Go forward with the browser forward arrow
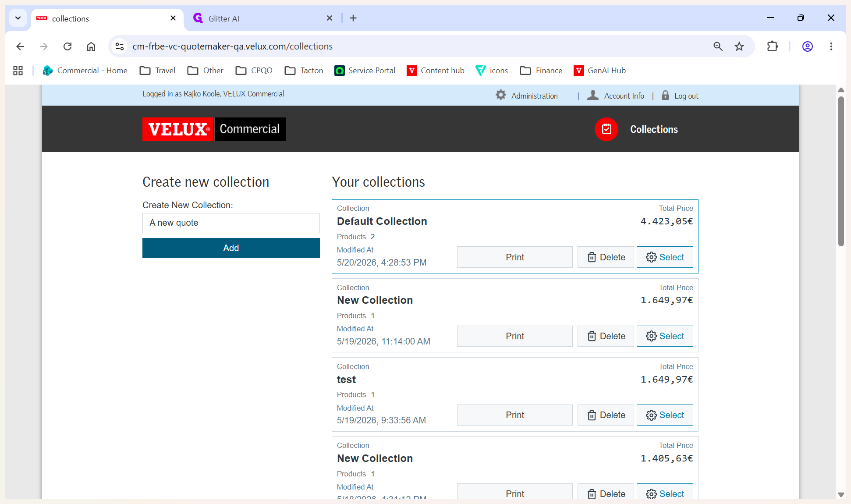Image resolution: width=851 pixels, height=504 pixels. [44, 46]
